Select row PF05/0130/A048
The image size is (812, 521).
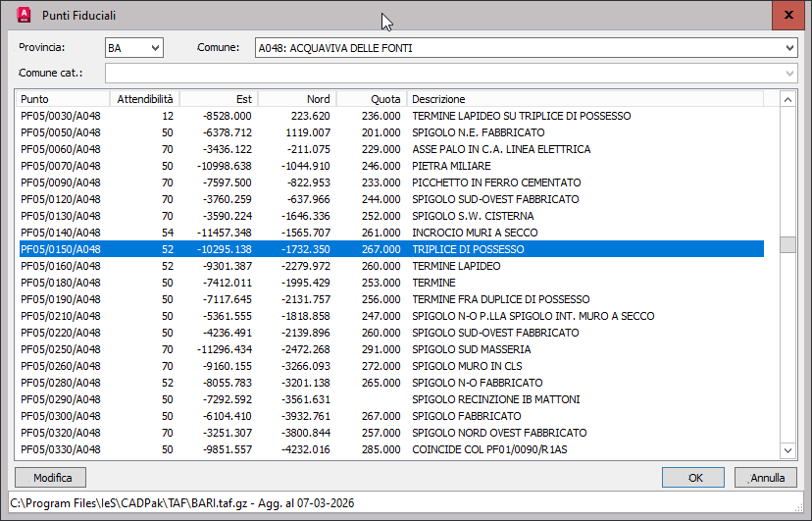[x=391, y=216]
